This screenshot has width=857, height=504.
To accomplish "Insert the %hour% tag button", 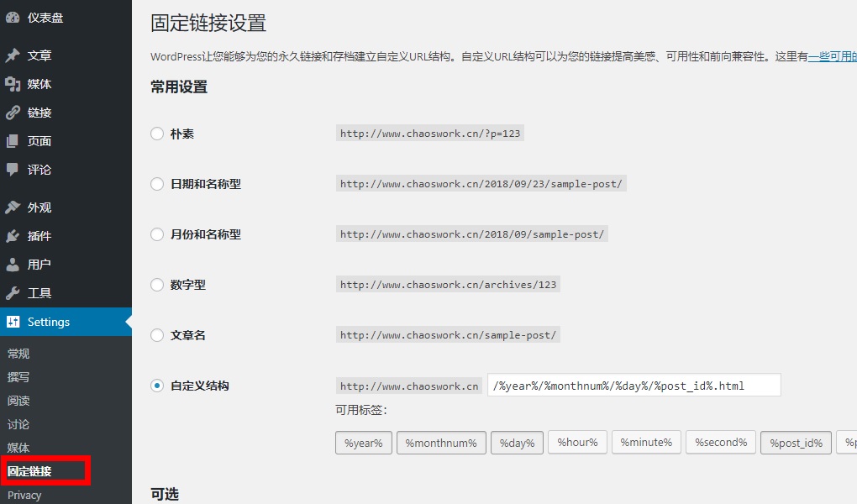I will [x=578, y=442].
